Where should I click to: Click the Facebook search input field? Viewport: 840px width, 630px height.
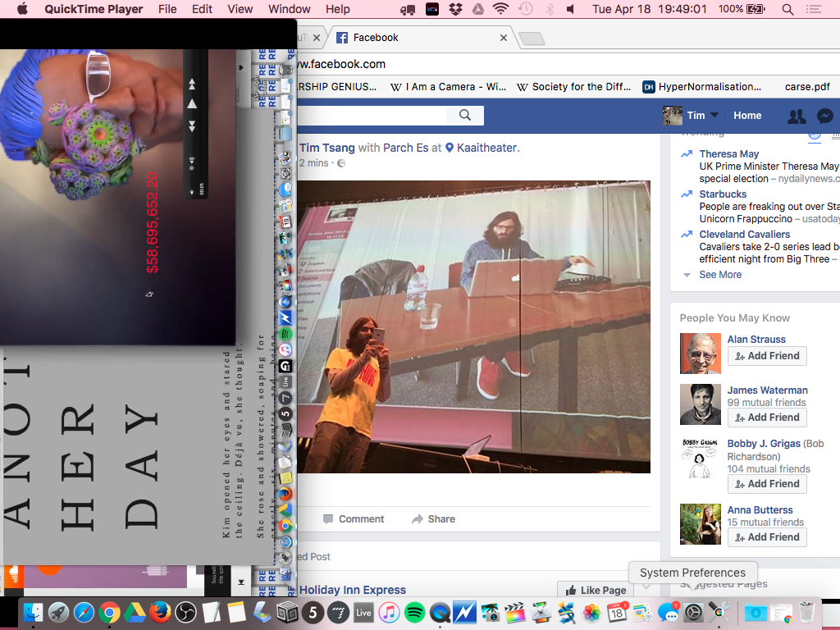click(372, 115)
